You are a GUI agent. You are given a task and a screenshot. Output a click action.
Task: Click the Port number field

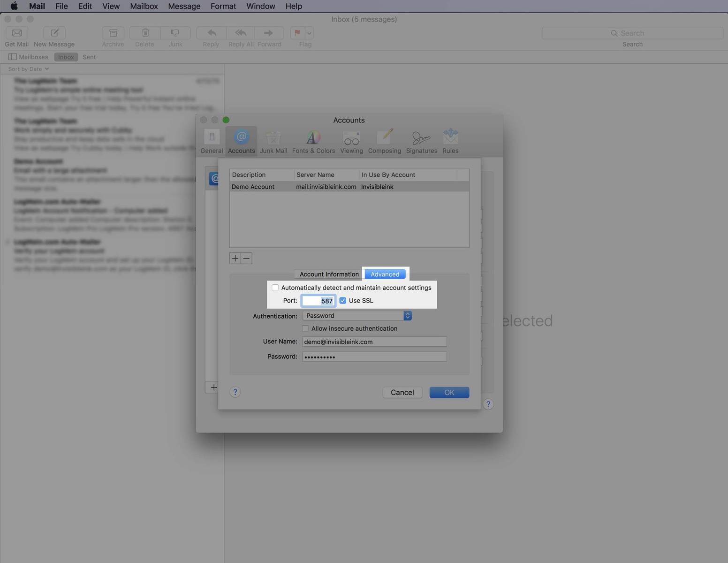click(318, 301)
